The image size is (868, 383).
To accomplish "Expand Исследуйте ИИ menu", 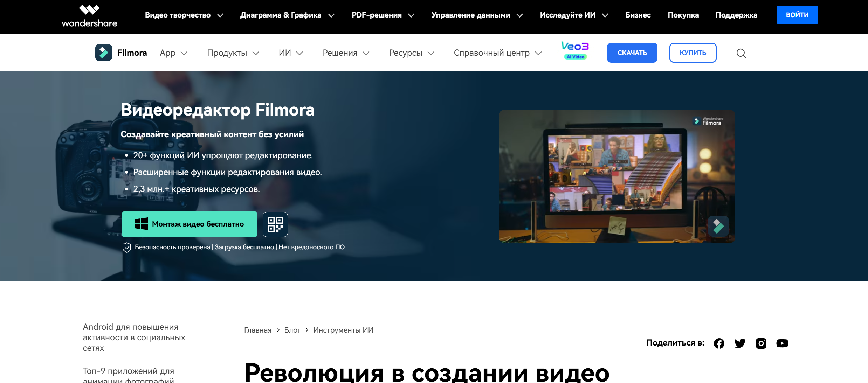I will click(574, 15).
